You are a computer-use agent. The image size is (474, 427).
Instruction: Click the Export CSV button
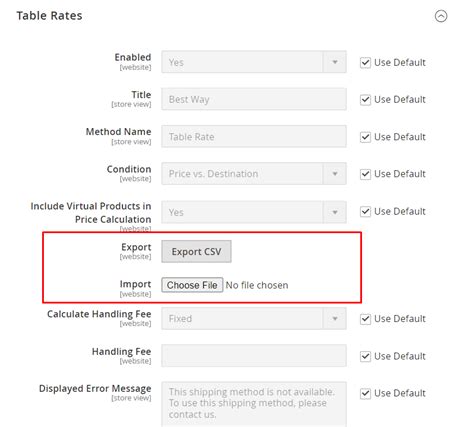tap(196, 252)
